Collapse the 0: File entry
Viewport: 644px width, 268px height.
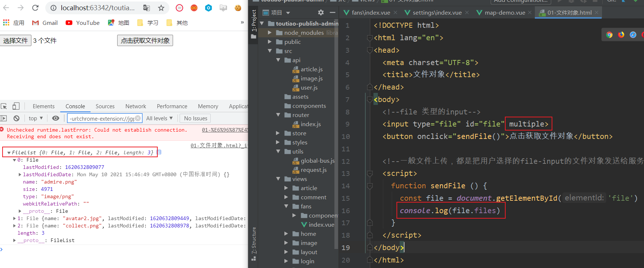14,160
